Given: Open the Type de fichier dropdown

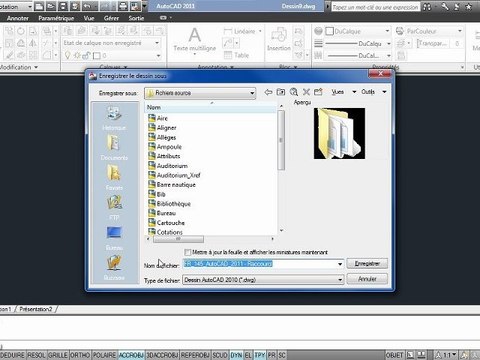Looking at the screenshot, I should click(x=263, y=280).
